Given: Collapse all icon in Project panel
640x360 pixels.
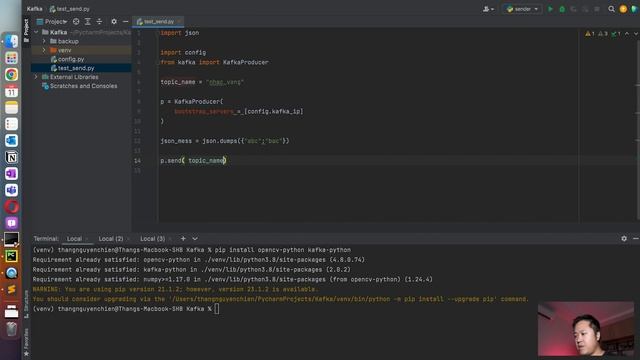Looking at the screenshot, I should click(99, 22).
